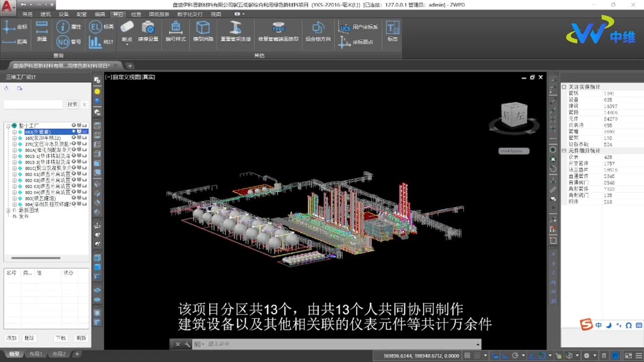The width and height of the screenshot is (644, 362).
Task: Click the 搜索 search button
Action: [x=72, y=105]
